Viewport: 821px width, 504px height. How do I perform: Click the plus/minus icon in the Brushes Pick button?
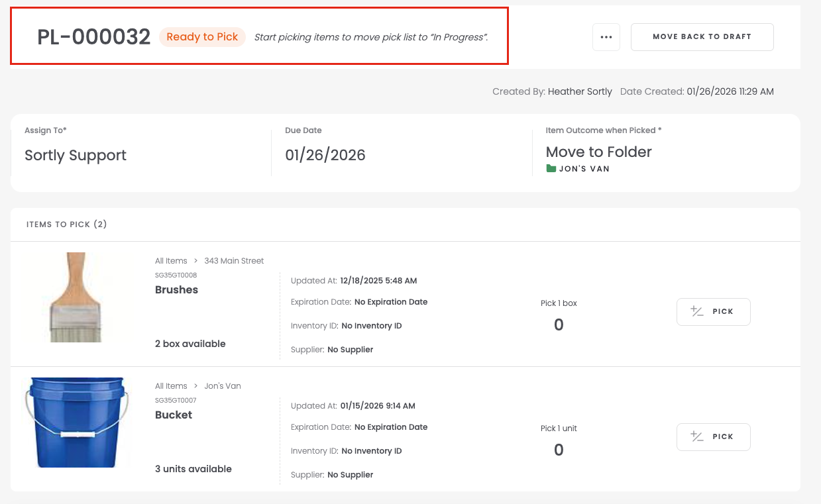[x=697, y=311]
